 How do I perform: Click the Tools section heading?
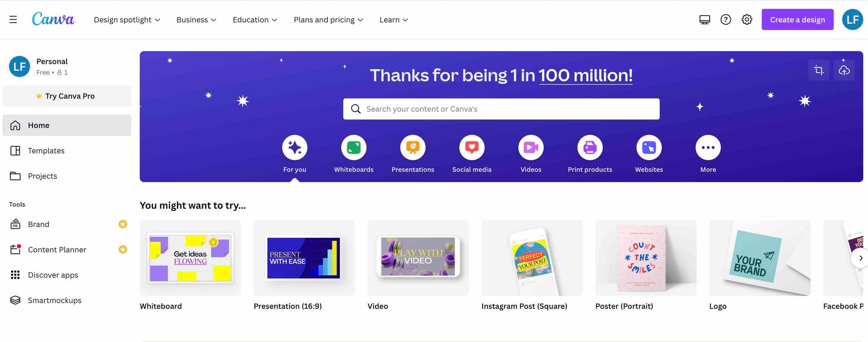17,204
